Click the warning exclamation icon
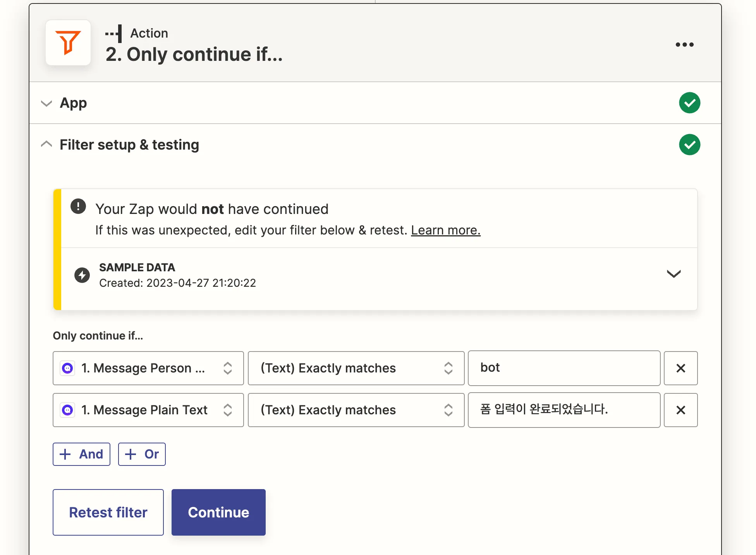The height and width of the screenshot is (555, 756). [x=78, y=207]
